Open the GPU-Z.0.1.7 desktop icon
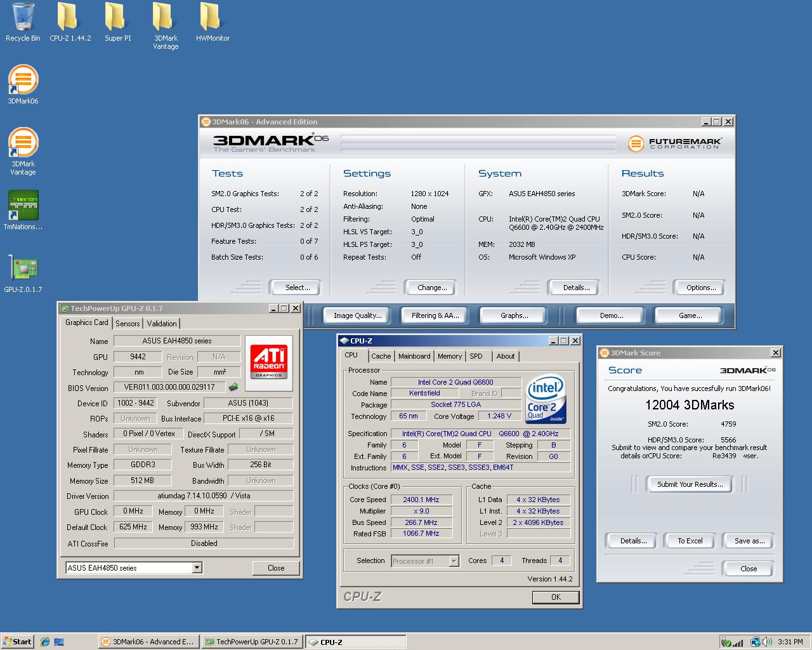 [23, 273]
